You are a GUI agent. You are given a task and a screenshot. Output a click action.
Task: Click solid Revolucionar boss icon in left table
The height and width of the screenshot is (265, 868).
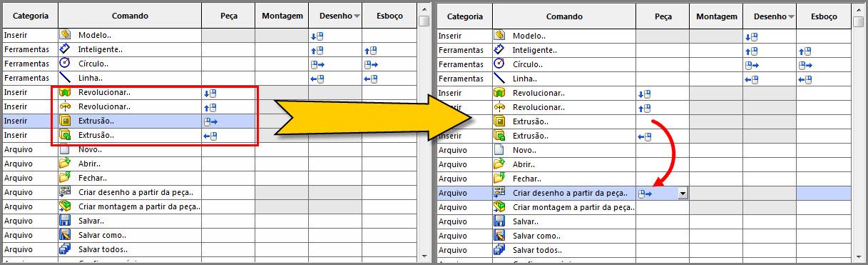(x=64, y=92)
